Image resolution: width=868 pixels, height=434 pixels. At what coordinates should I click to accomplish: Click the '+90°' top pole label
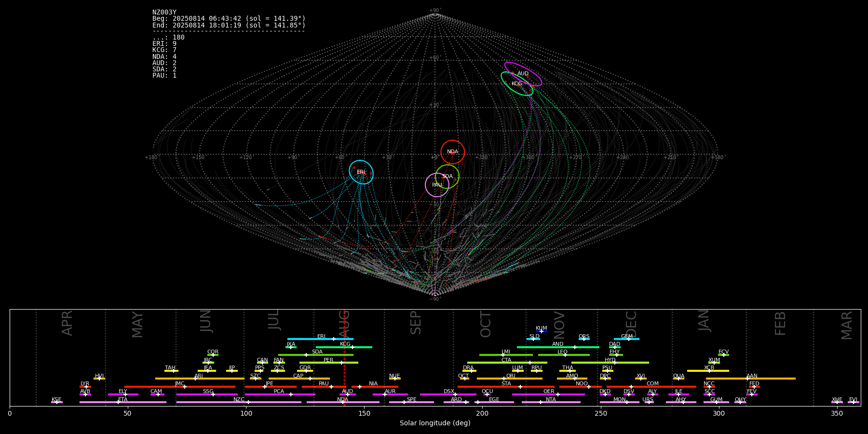coord(435,11)
